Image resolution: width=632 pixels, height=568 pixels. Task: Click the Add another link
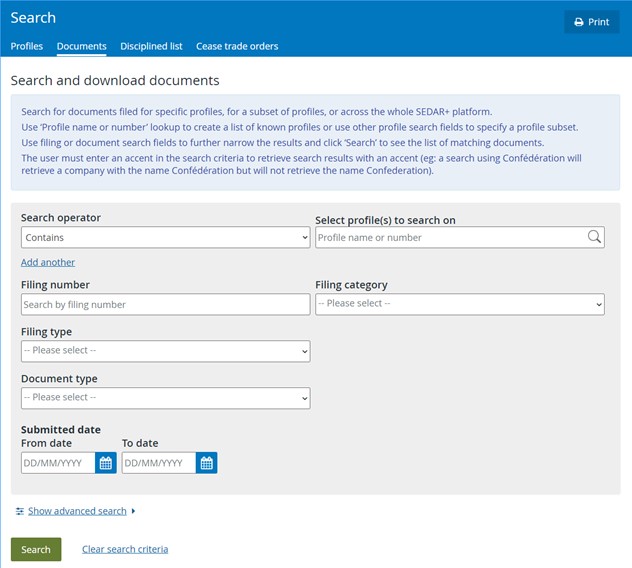pyautogui.click(x=48, y=262)
